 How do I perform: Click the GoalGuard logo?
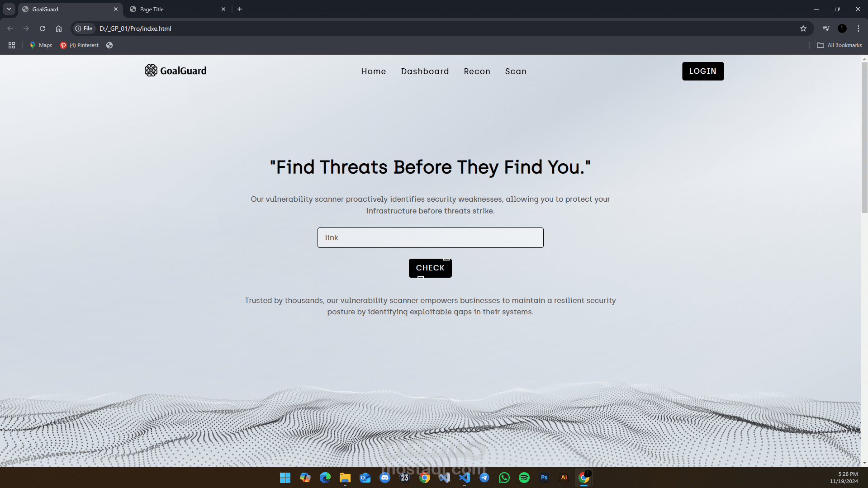[x=175, y=71]
